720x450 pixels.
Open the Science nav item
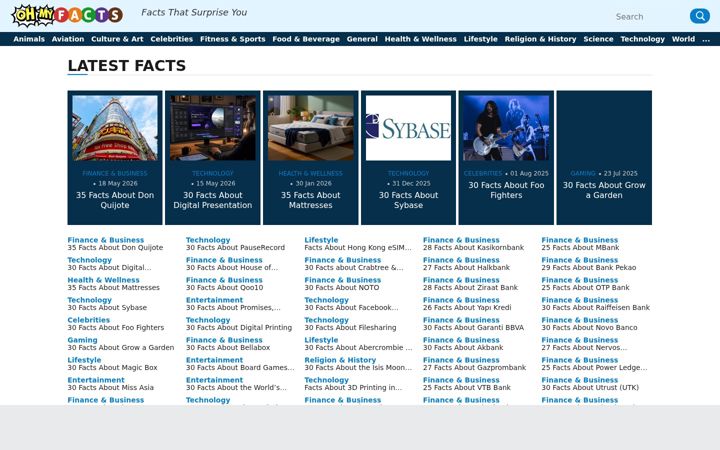pos(598,39)
